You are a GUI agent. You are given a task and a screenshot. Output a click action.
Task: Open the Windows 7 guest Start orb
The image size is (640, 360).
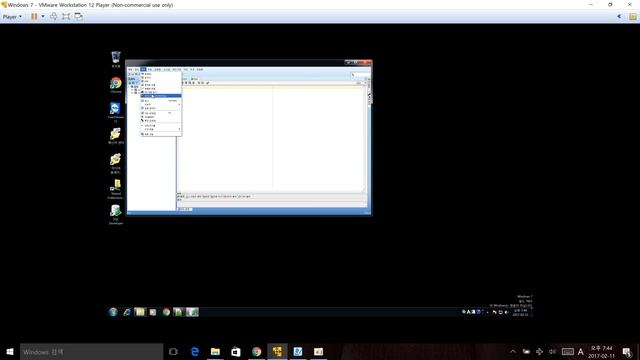point(113,312)
